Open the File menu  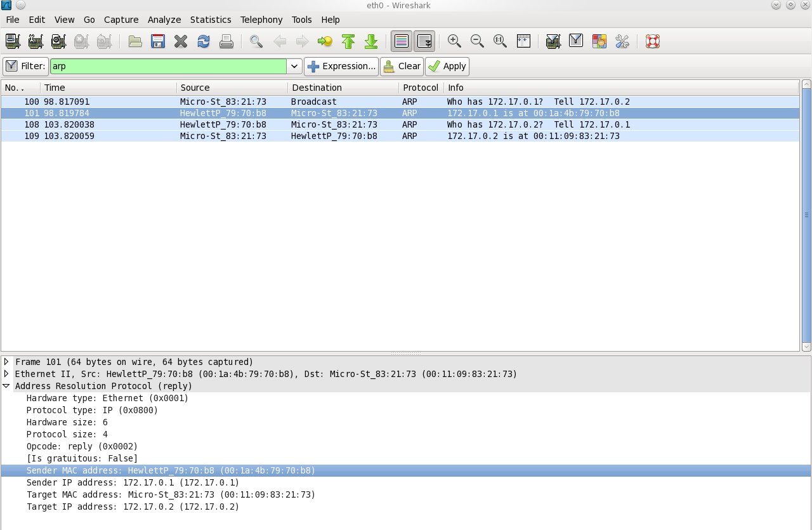click(13, 20)
